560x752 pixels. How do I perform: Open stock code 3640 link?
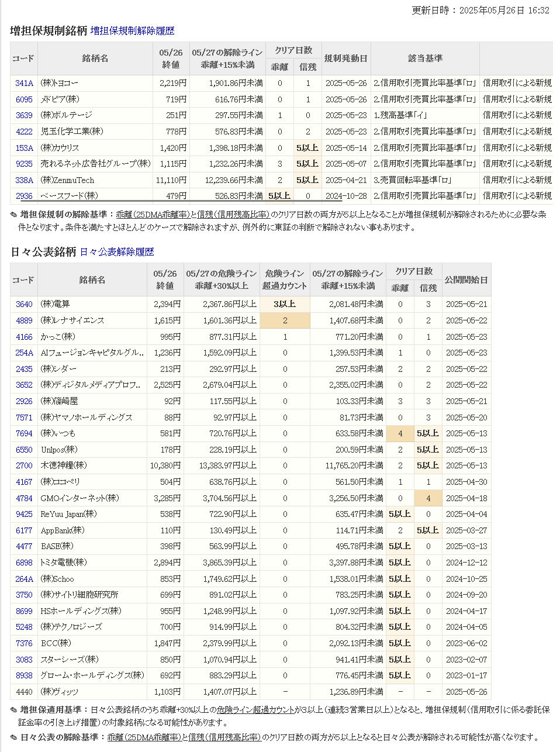tap(24, 304)
